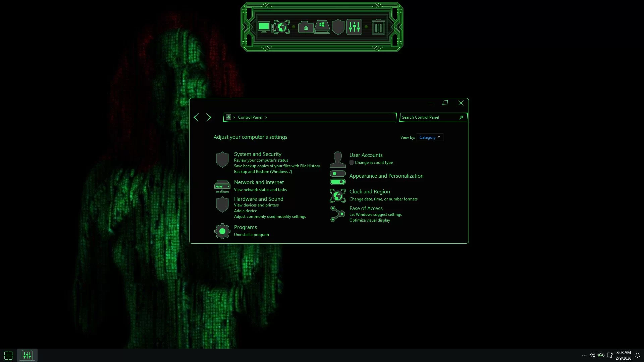Open the System and Security link

click(258, 154)
